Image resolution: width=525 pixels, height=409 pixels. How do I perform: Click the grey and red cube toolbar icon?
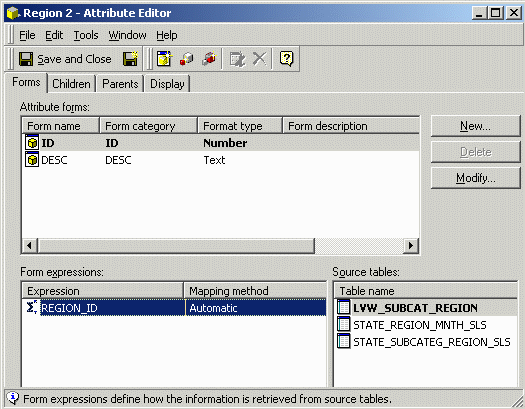tap(210, 59)
